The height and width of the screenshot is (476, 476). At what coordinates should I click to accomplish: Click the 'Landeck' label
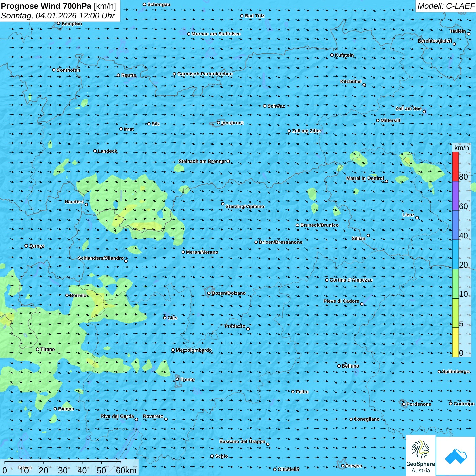point(107,151)
